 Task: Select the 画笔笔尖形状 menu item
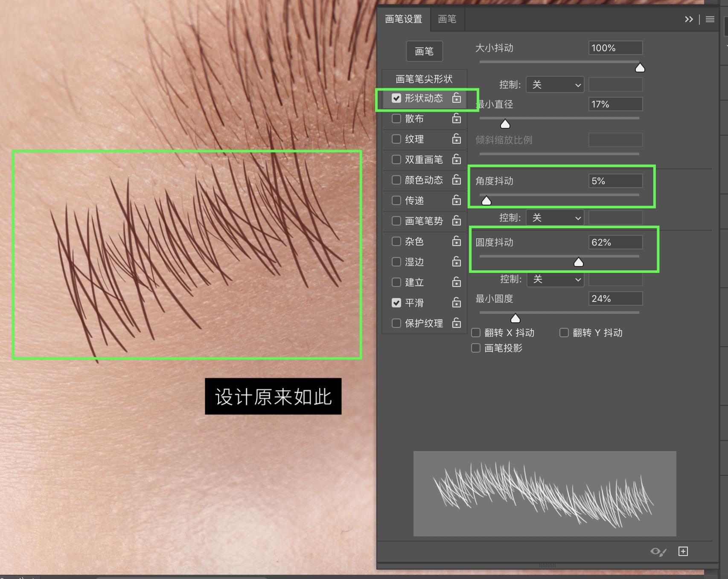pyautogui.click(x=424, y=78)
